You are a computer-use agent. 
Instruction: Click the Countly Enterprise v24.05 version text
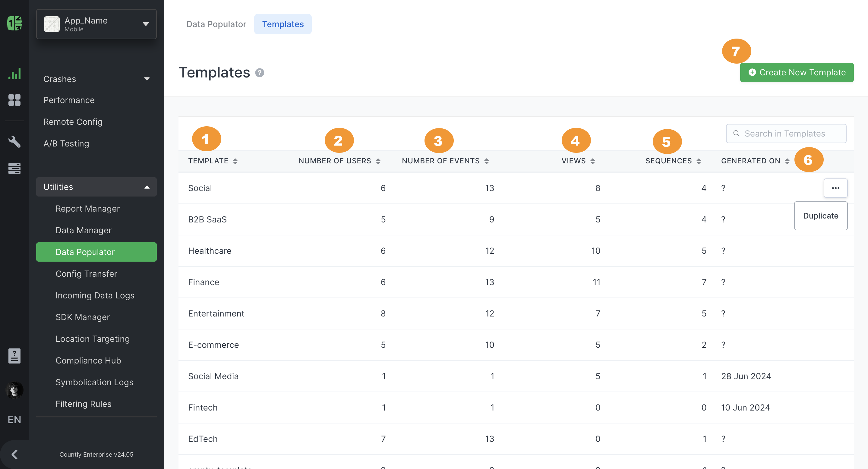click(x=96, y=454)
